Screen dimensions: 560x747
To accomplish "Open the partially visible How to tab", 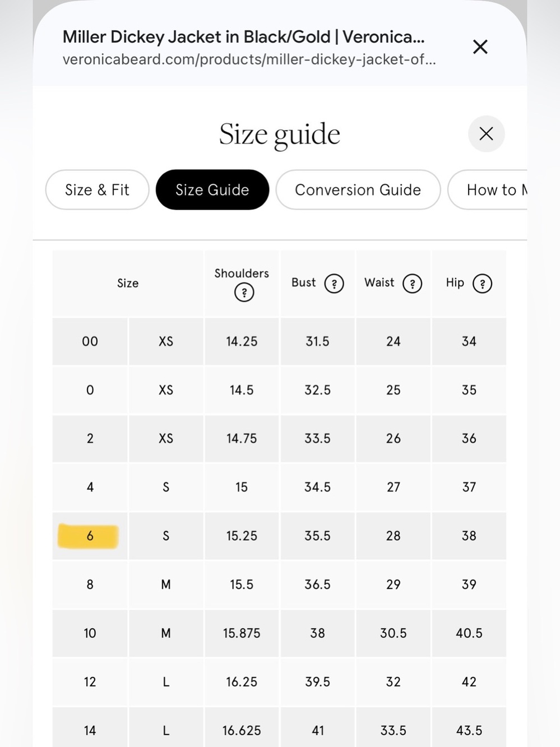I will (x=488, y=190).
